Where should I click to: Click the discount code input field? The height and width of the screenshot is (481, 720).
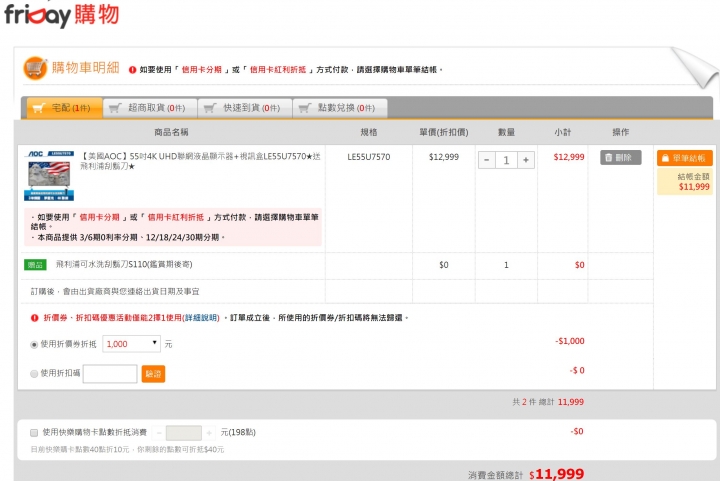coord(110,374)
